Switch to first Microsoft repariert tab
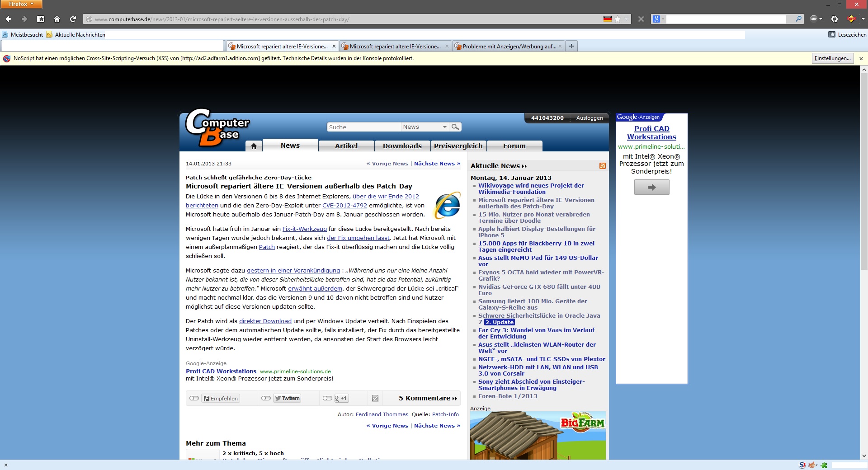Screen dimensions: 868x470 tap(282, 46)
